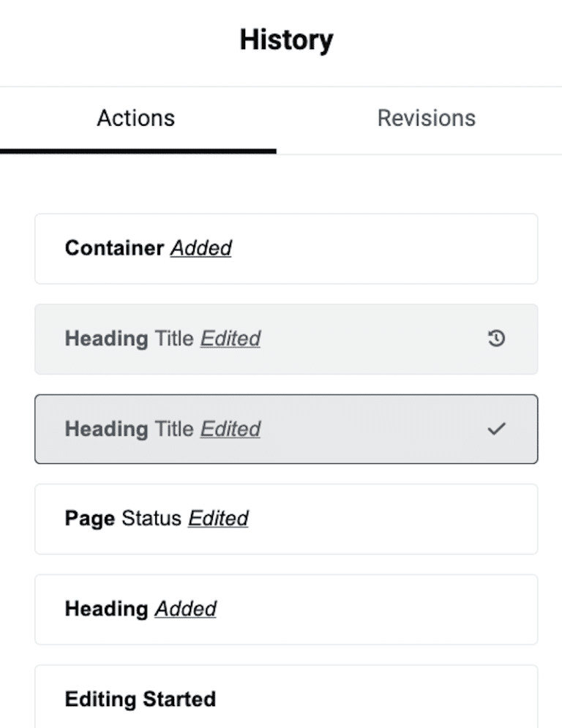562x728 pixels.
Task: Switch to the Revisions tab
Action: coord(427,118)
